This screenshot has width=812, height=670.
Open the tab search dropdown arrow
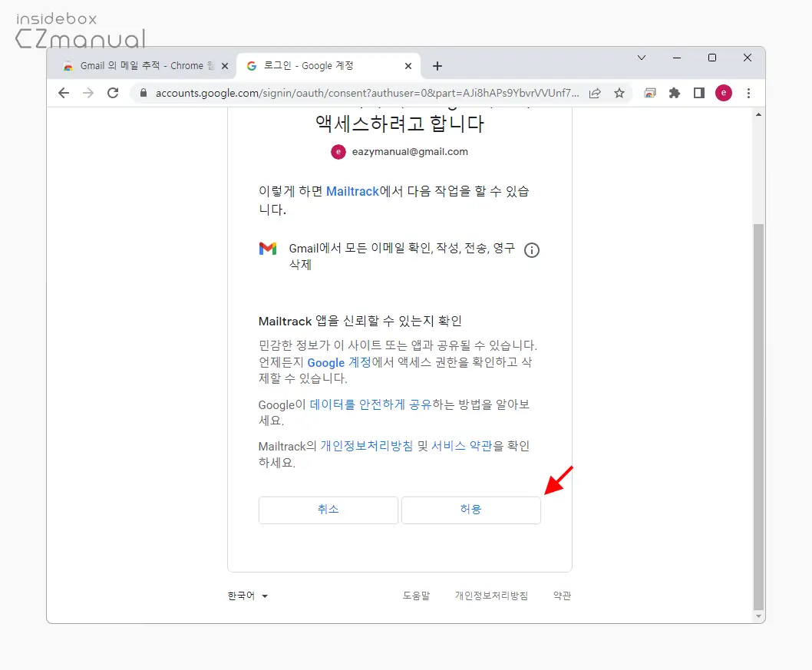click(641, 58)
